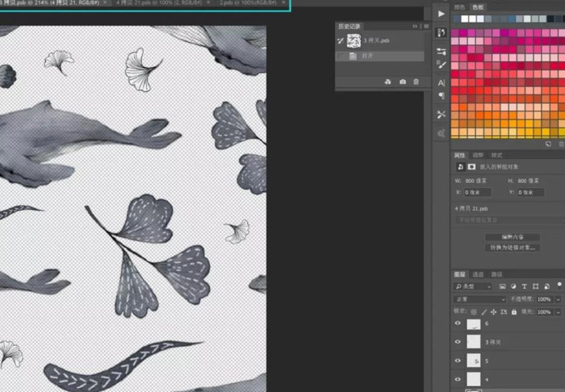Open the opacity percentage dropdown arrow
The image size is (565, 392).
coord(559,299)
